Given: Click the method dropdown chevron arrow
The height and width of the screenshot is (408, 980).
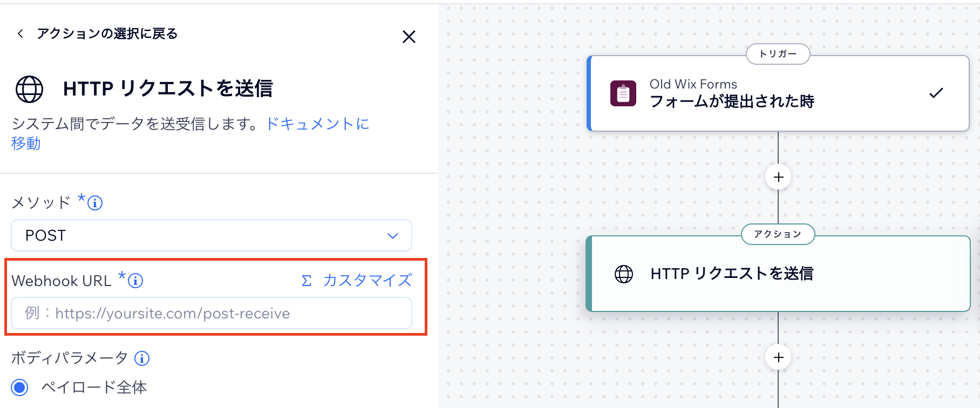Looking at the screenshot, I should pyautogui.click(x=393, y=236).
